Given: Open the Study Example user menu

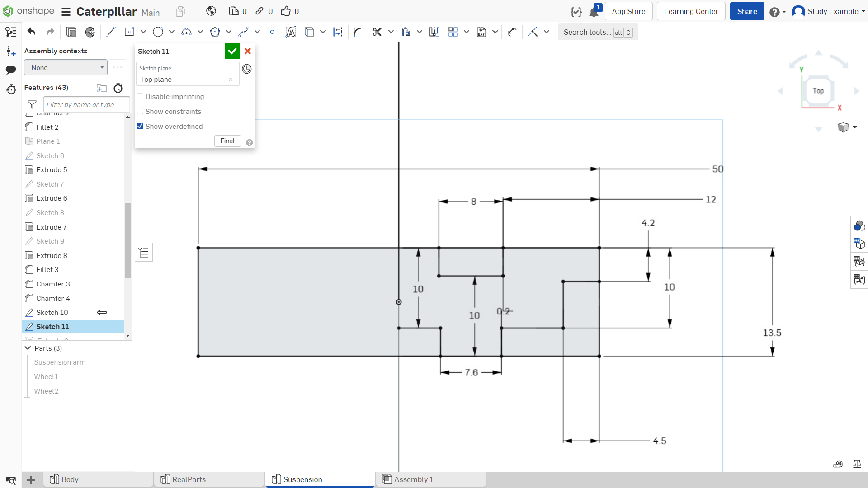Looking at the screenshot, I should click(829, 11).
